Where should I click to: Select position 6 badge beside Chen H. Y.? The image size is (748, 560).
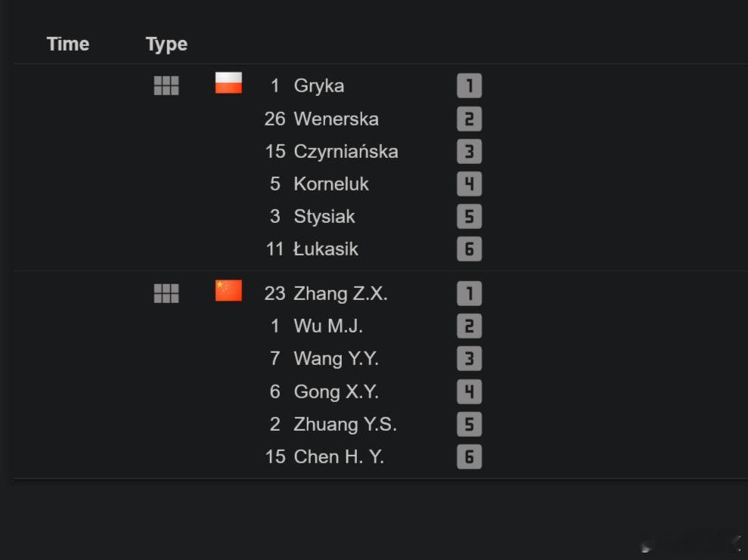tap(470, 456)
